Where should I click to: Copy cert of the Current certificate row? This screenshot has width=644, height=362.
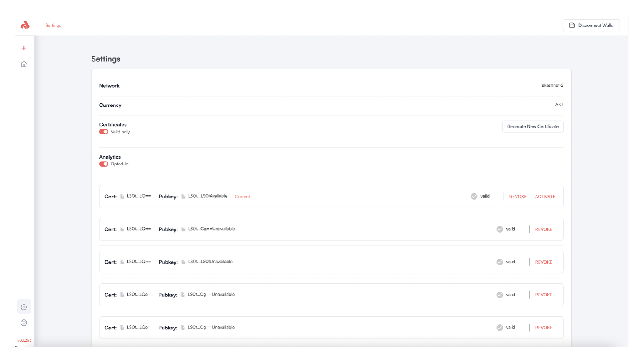(x=122, y=197)
